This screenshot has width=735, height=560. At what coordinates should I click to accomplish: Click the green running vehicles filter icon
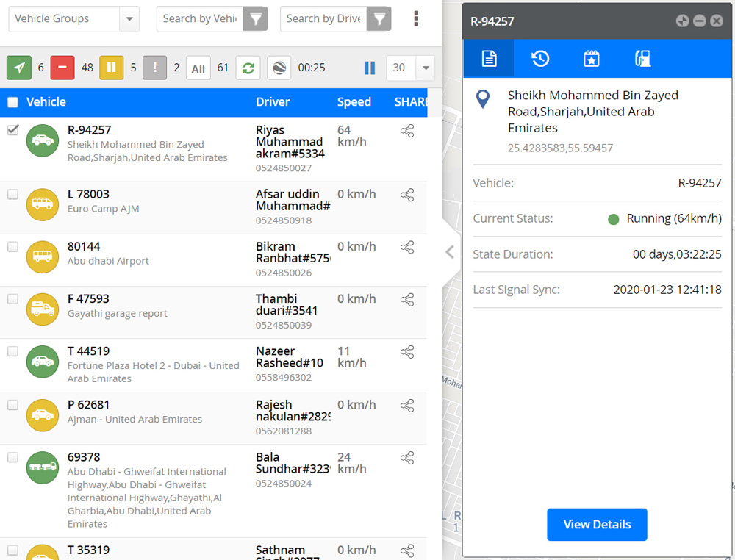click(x=18, y=68)
